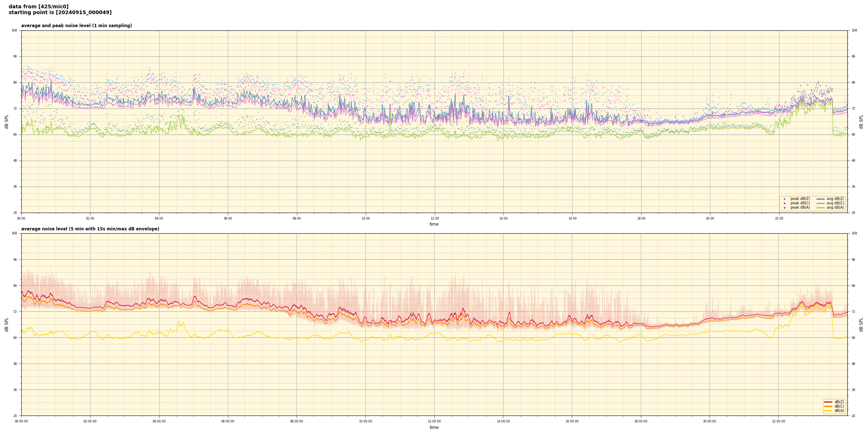This screenshot has height=434, width=868.
Task: Click the lower chart's left 'dB SPL' axis label
Action: coord(7,324)
